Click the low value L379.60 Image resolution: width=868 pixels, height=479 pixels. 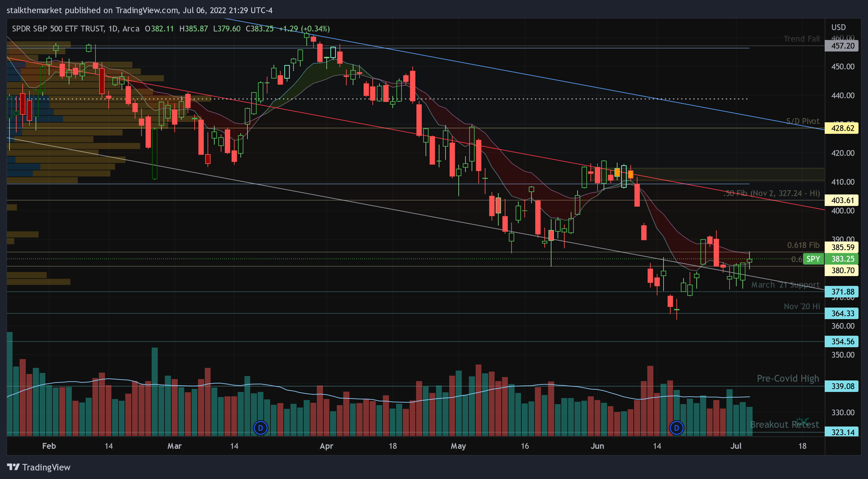click(226, 28)
